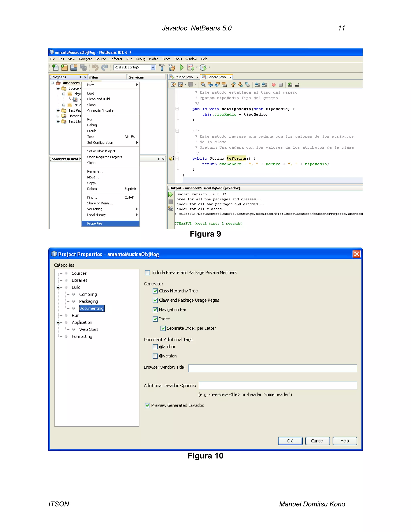Toggle Preview Generated Javadoc checkbox
411x532 pixels.
tap(147, 406)
